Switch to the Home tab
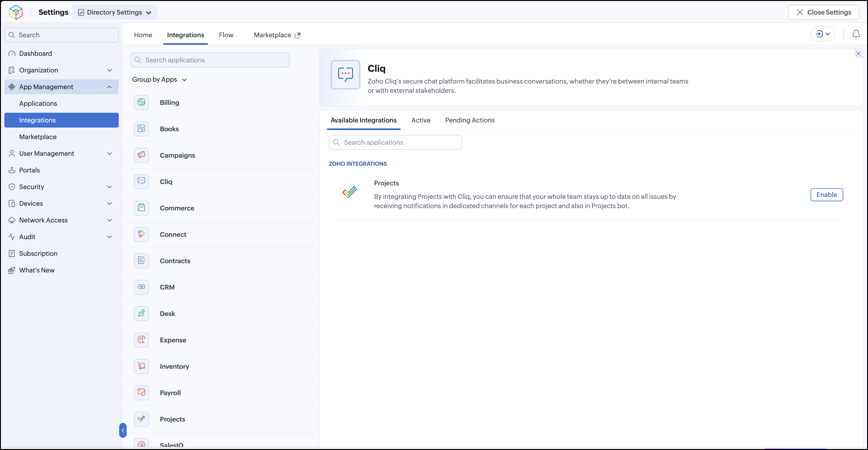 coord(143,35)
